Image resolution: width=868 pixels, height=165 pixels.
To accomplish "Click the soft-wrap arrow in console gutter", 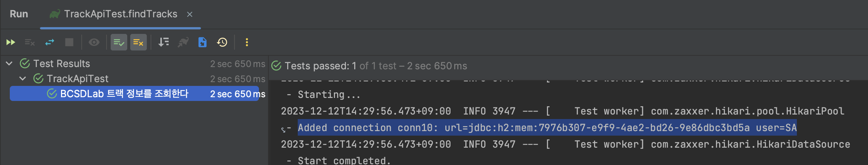I will point(283,130).
